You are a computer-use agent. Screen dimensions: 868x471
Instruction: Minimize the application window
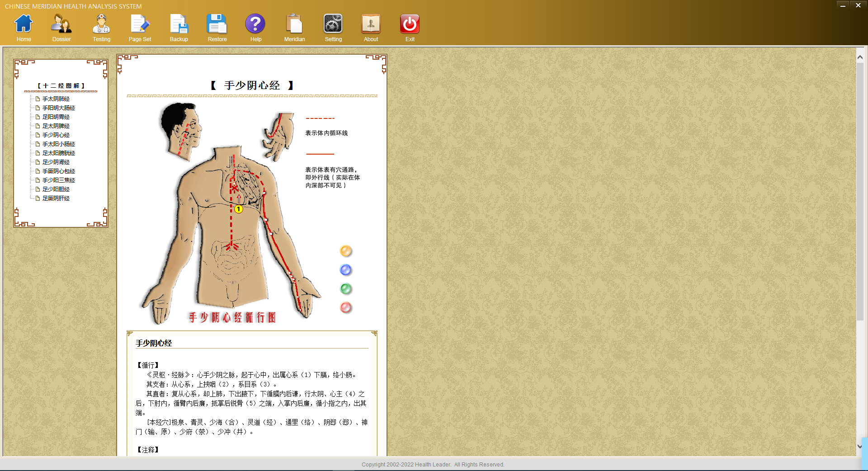tap(843, 5)
